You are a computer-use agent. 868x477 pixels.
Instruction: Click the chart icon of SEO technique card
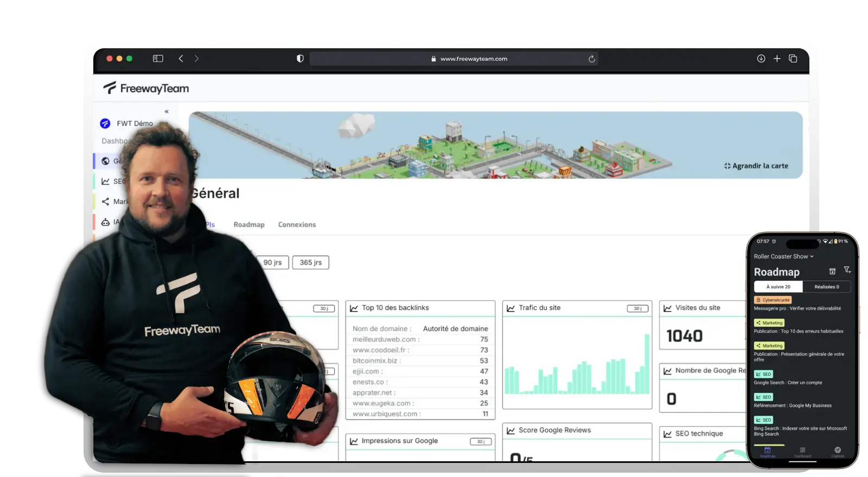coord(667,434)
